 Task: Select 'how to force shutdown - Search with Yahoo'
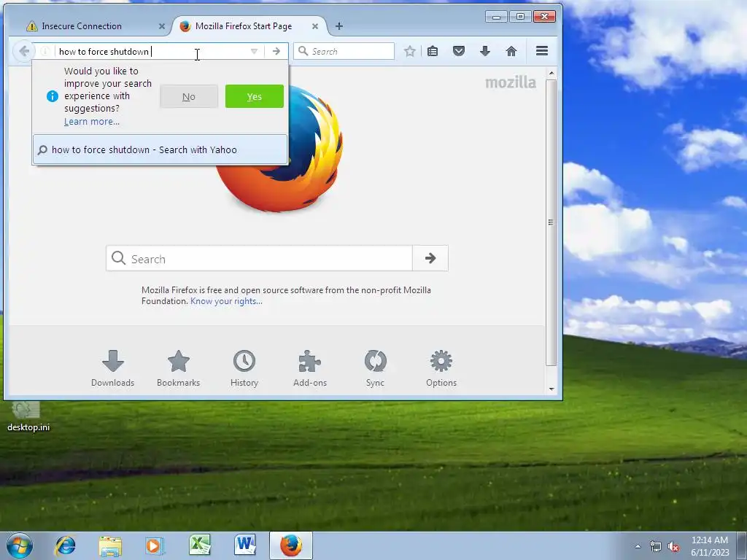(x=160, y=149)
